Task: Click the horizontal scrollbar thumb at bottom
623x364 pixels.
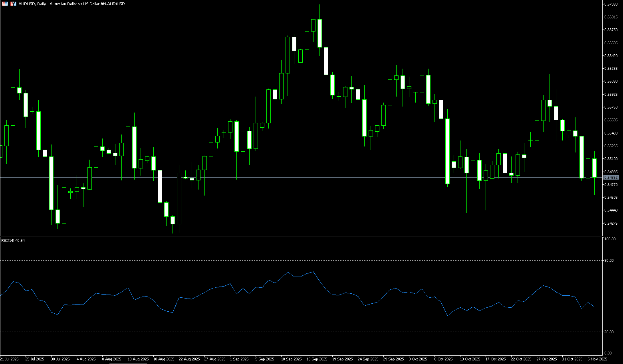Action: [x=128, y=363]
